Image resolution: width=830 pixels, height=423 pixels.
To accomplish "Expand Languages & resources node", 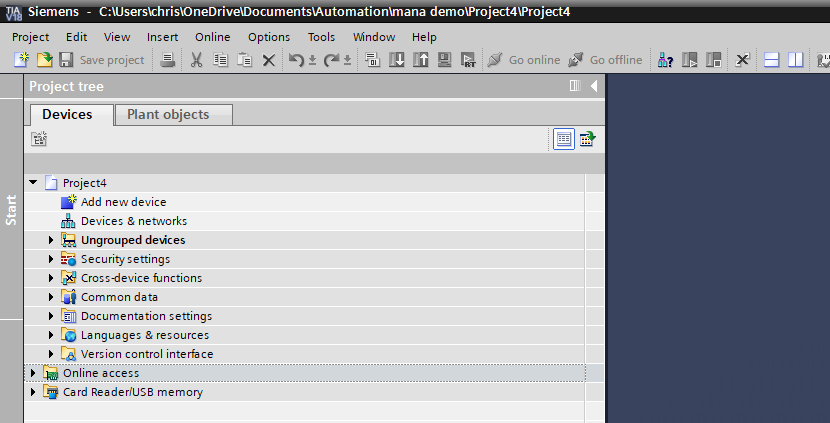I will [x=51, y=335].
